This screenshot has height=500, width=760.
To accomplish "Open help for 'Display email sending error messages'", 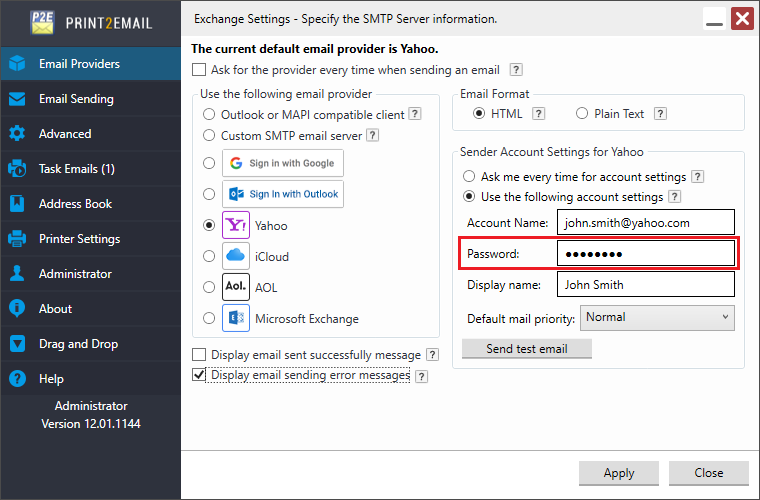I will pyautogui.click(x=422, y=376).
